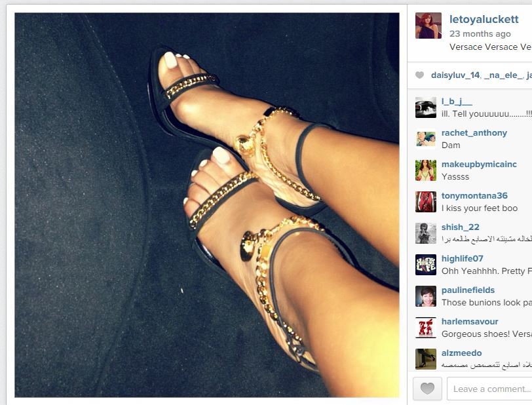
Task: Open l_b_j__ commenter avatar
Action: 426,107
